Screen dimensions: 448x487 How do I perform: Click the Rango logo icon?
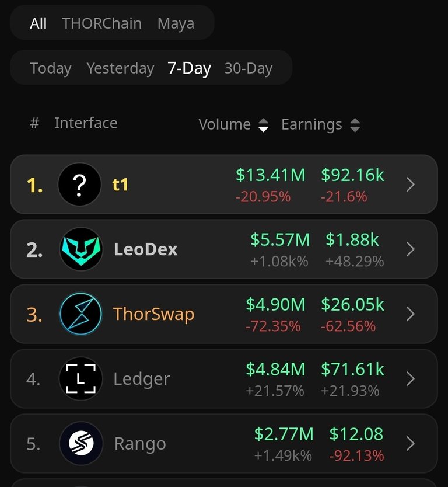[x=80, y=443]
